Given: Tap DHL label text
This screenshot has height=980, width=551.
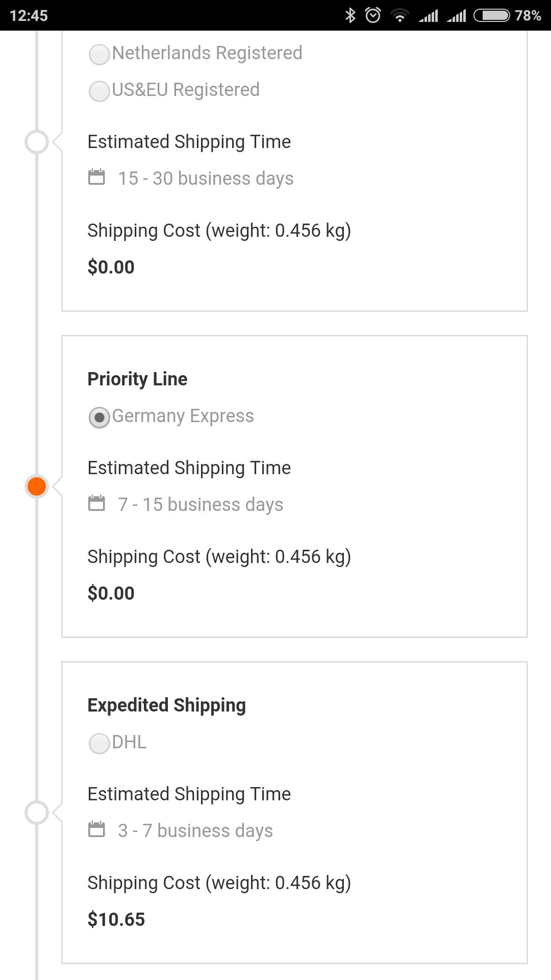Looking at the screenshot, I should (129, 742).
